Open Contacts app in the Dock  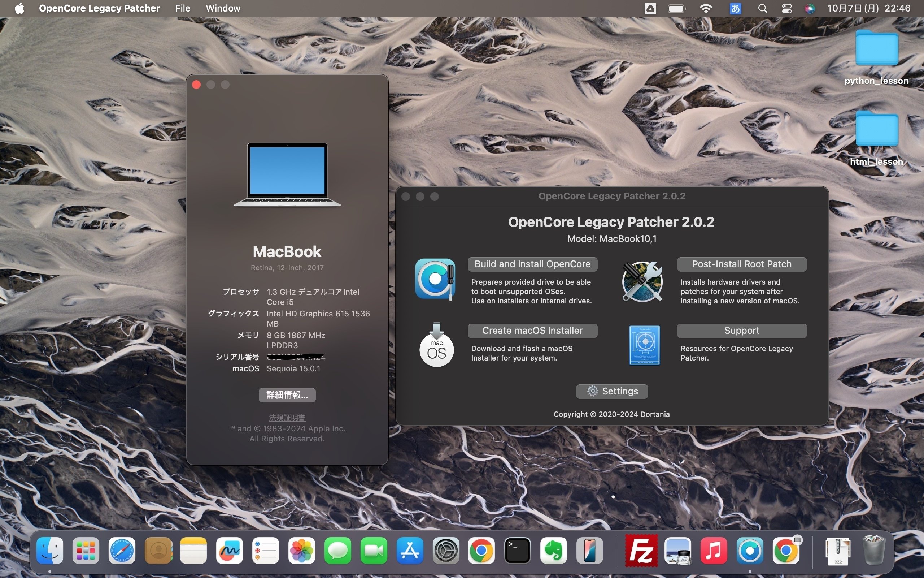tap(158, 551)
